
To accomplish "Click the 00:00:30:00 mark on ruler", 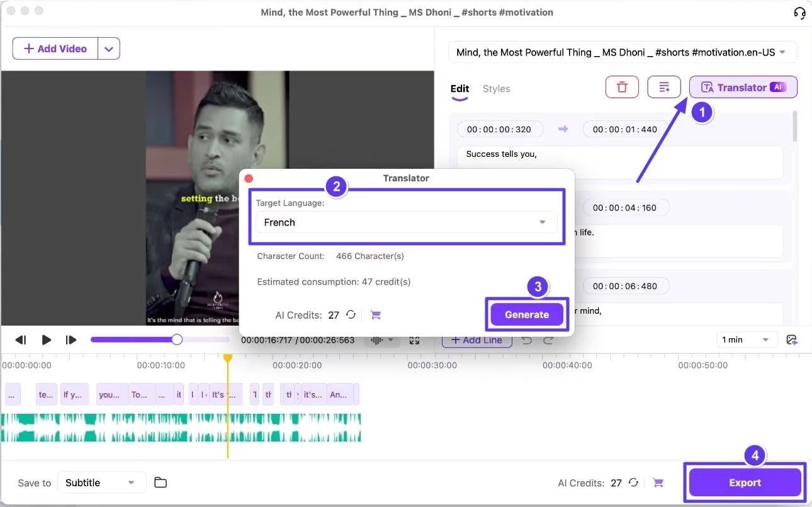I will click(x=432, y=365).
